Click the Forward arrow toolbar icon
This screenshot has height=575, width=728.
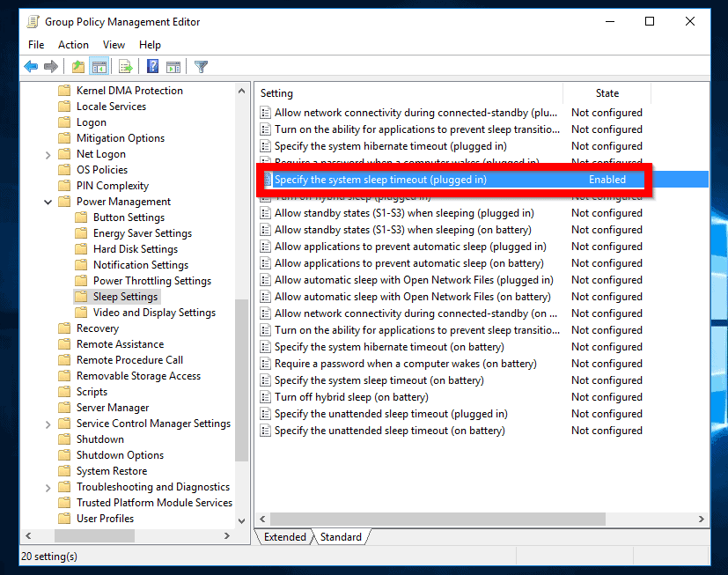[51, 67]
